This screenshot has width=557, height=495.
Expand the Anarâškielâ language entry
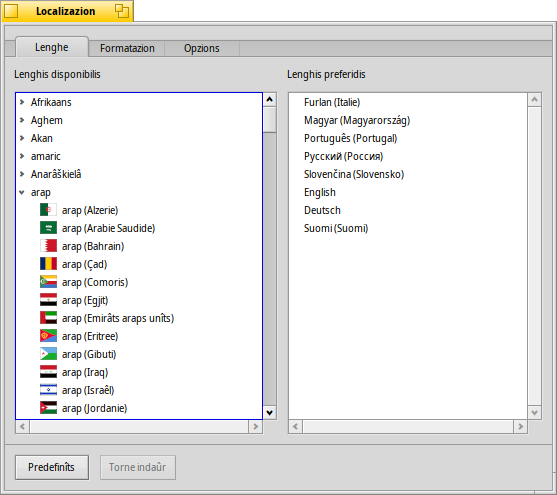pyautogui.click(x=22, y=174)
